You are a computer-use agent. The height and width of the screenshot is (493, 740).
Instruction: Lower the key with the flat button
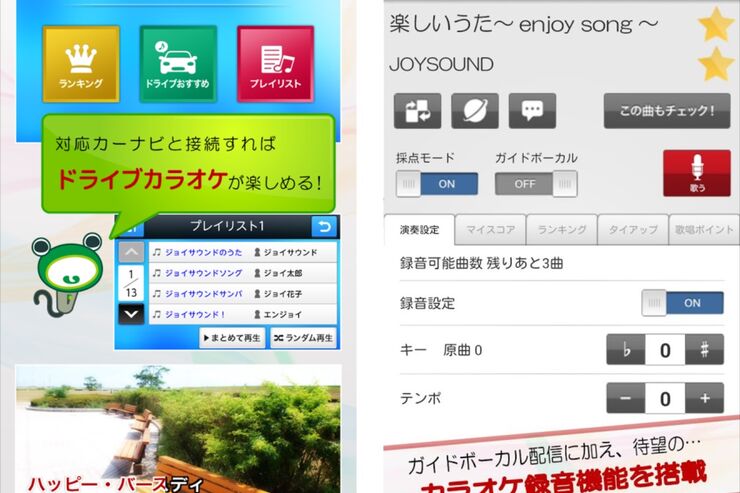pos(626,350)
